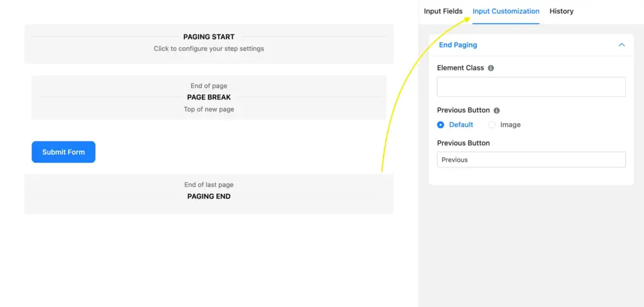
Task: Click the Element Class info icon
Action: (x=491, y=68)
